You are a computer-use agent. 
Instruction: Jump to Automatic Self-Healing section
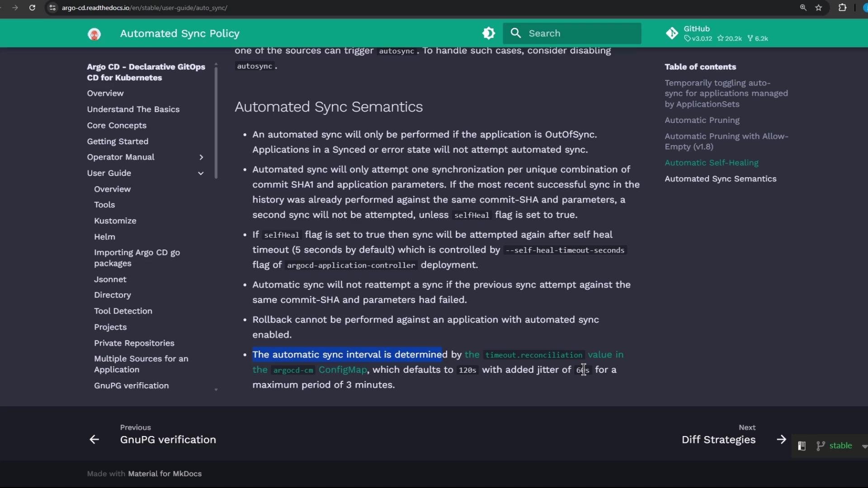click(x=712, y=163)
